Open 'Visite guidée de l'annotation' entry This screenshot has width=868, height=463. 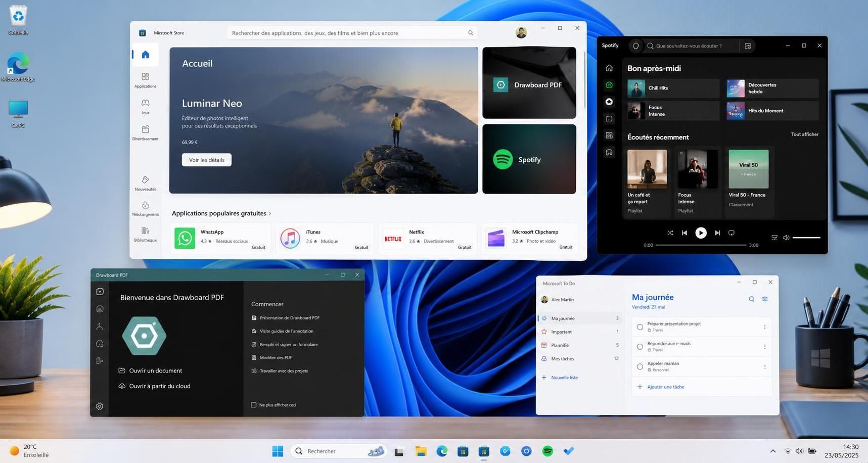pos(283,331)
